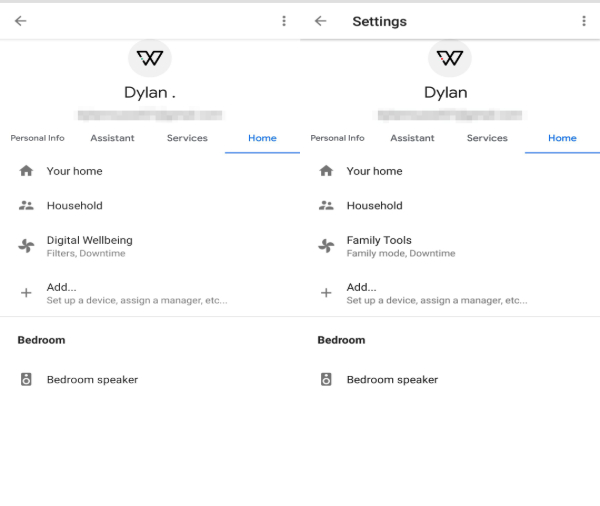
Task: Tap the speaker icon under Bedroom on right
Action: coord(326,380)
